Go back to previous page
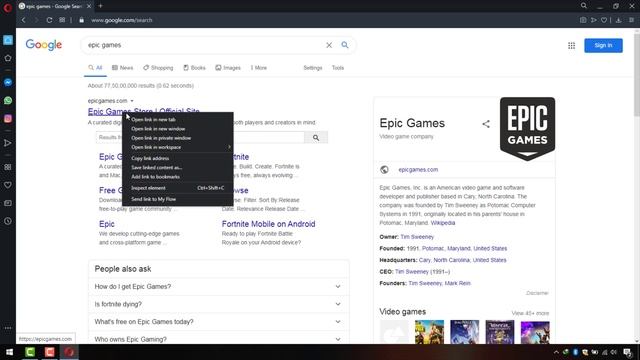640x360 pixels. tap(23, 20)
